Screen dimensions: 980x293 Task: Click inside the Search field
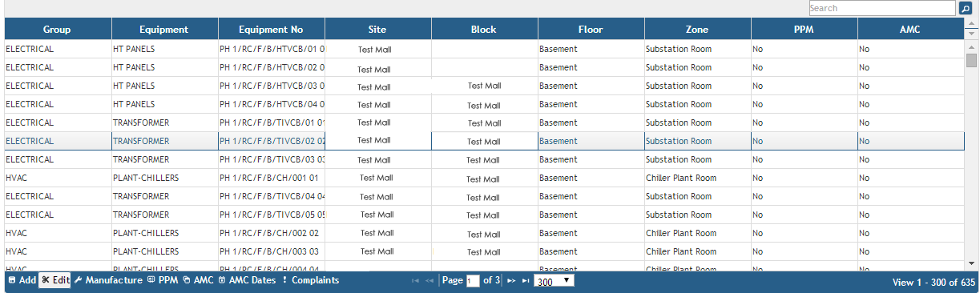pos(882,8)
